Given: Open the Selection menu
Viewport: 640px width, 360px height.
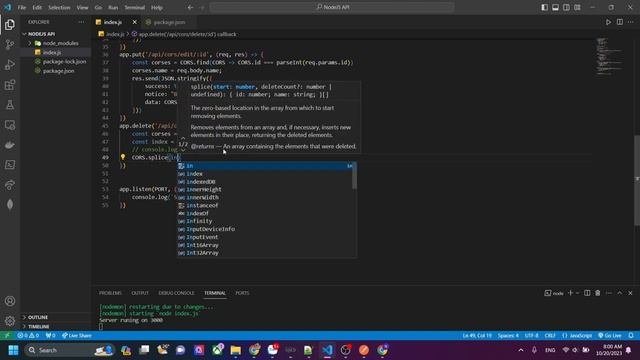Looking at the screenshot, I should (59, 7).
